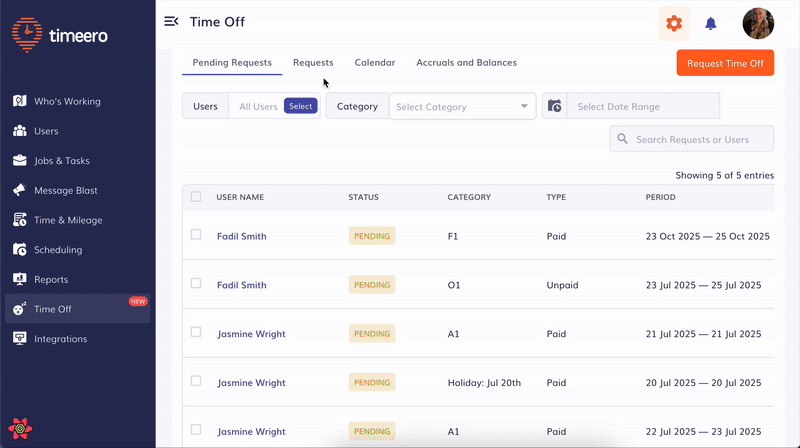Click the Request Time Off button
The image size is (800, 448).
click(725, 63)
